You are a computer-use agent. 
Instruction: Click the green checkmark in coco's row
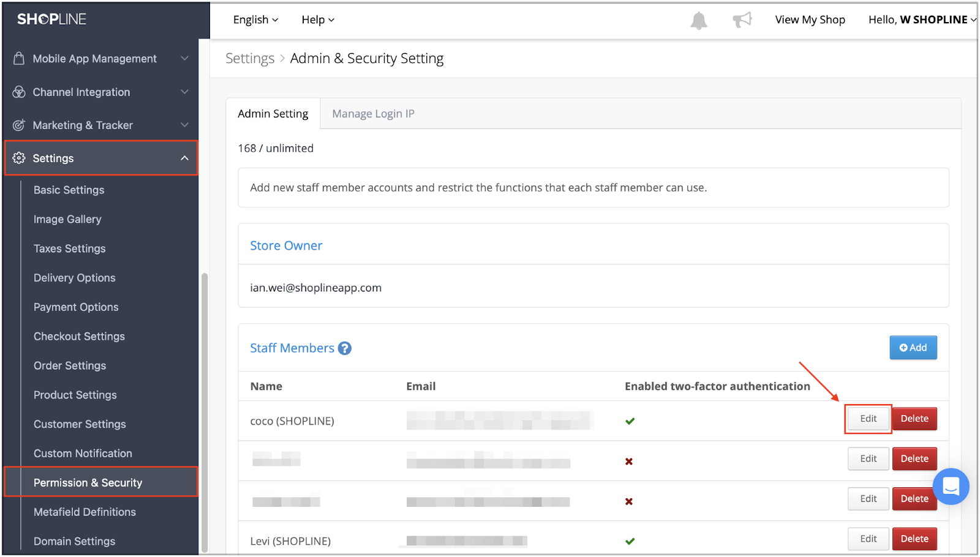pos(630,421)
